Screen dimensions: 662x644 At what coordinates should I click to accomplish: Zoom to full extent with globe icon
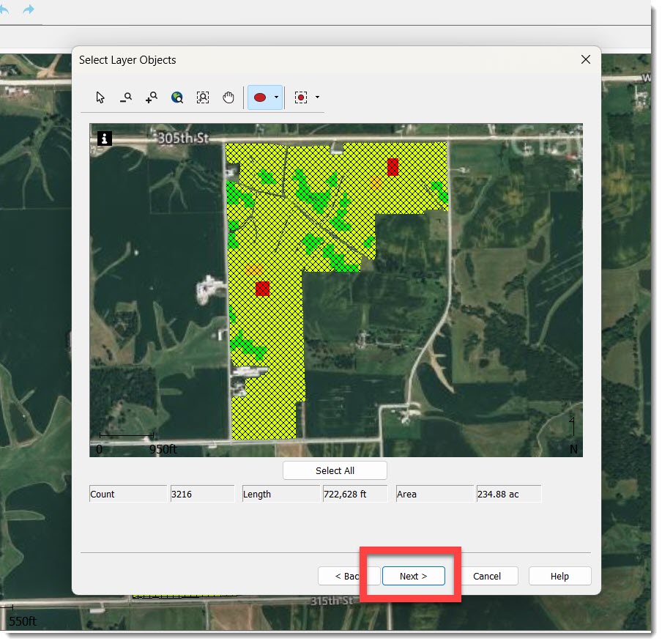[177, 97]
